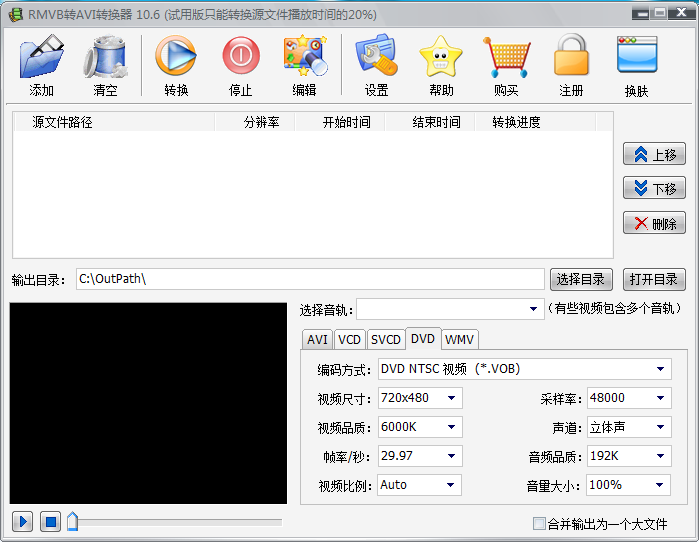The height and width of the screenshot is (542, 699).
Task: Click the 清空 (Clear) trash bin icon
Action: coord(105,57)
